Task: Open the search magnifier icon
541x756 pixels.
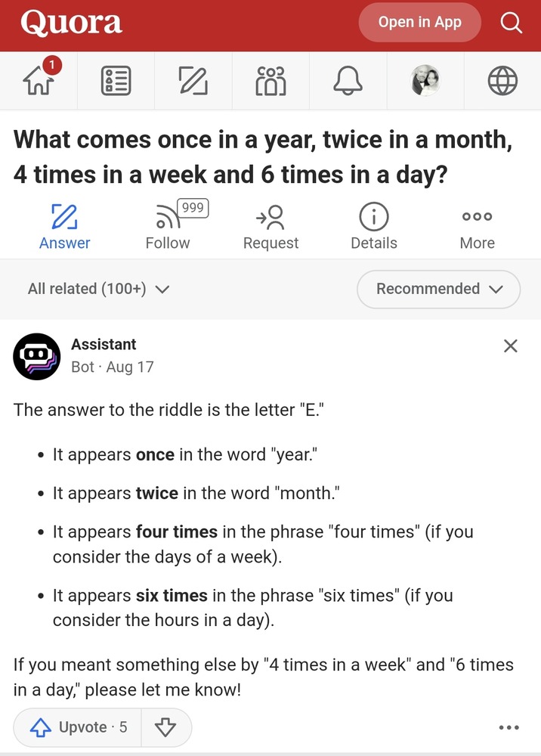Action: coord(512,23)
